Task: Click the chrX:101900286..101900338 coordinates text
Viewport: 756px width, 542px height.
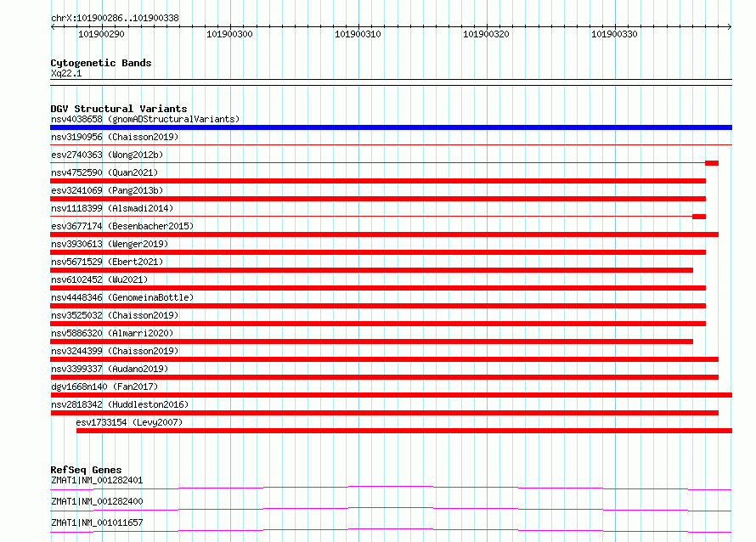Action: pos(115,18)
